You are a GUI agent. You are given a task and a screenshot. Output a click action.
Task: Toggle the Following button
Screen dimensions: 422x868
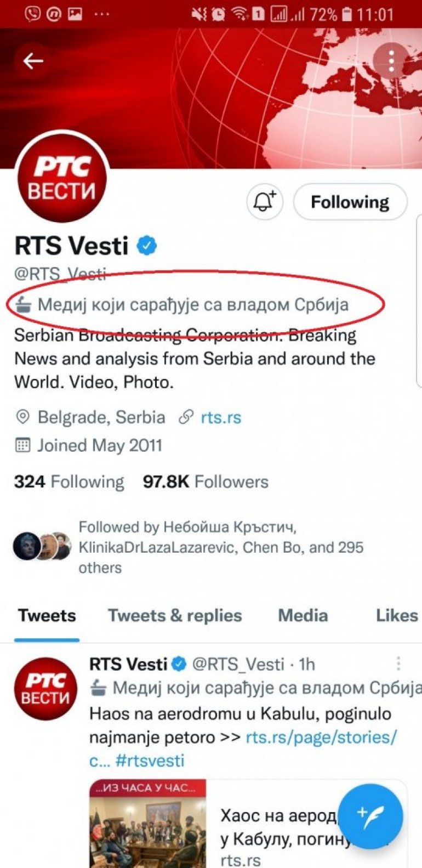pos(350,202)
